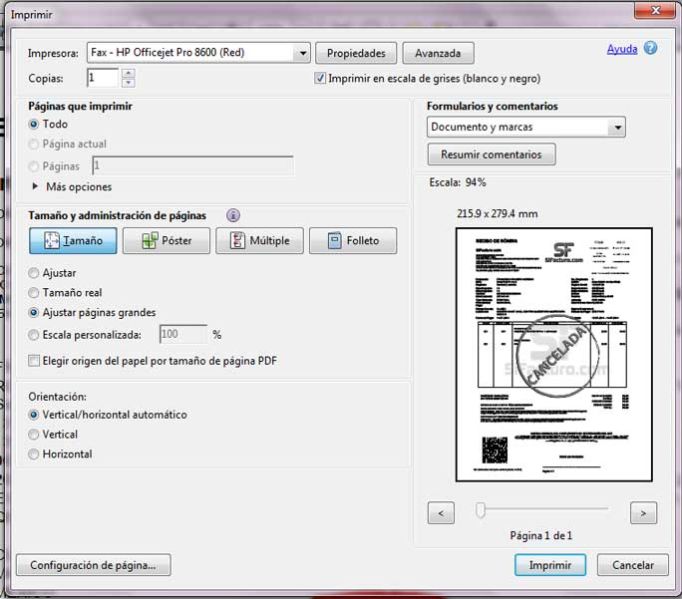This screenshot has height=599, width=682.
Task: Disable grayscale printing checkbox
Action: (x=321, y=78)
